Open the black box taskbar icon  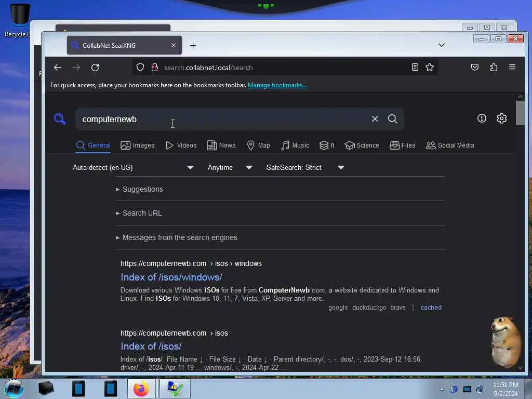(x=46, y=389)
